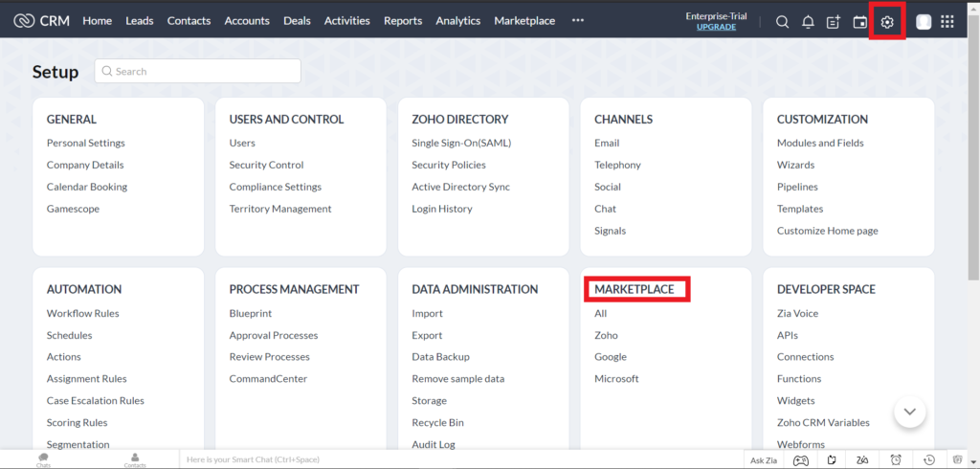
Task: Open the global search magnifier icon
Action: [x=782, y=22]
